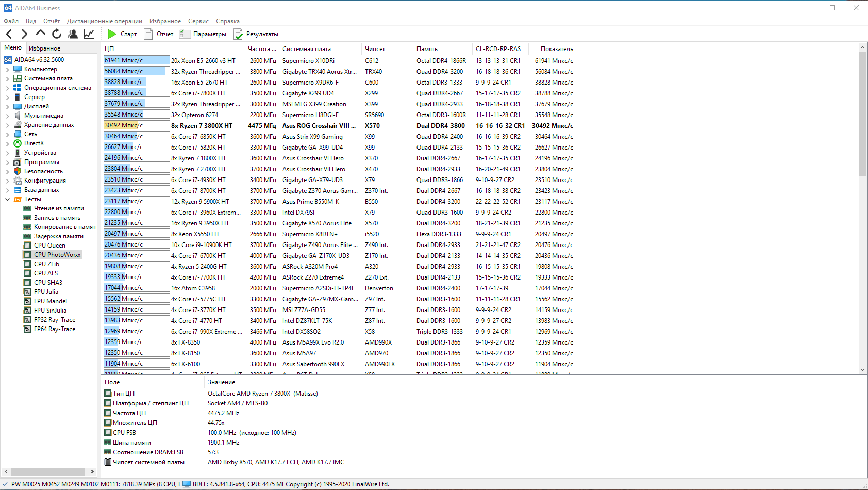The width and height of the screenshot is (868, 490).
Task: Click the Старт button label
Action: pyautogui.click(x=128, y=34)
